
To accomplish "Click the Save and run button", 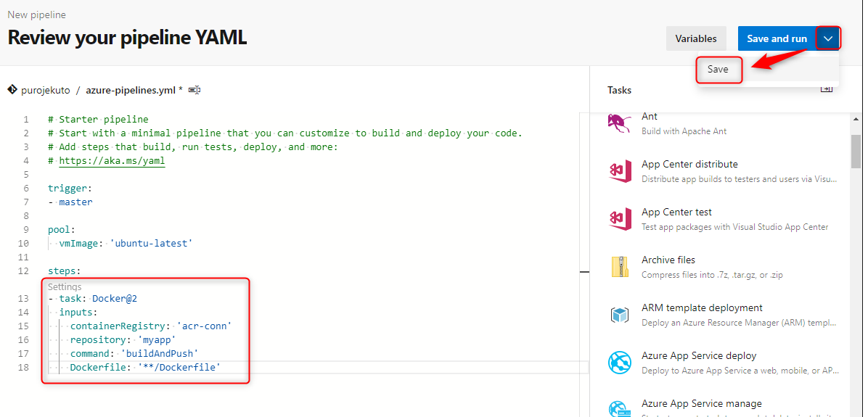I will click(777, 38).
